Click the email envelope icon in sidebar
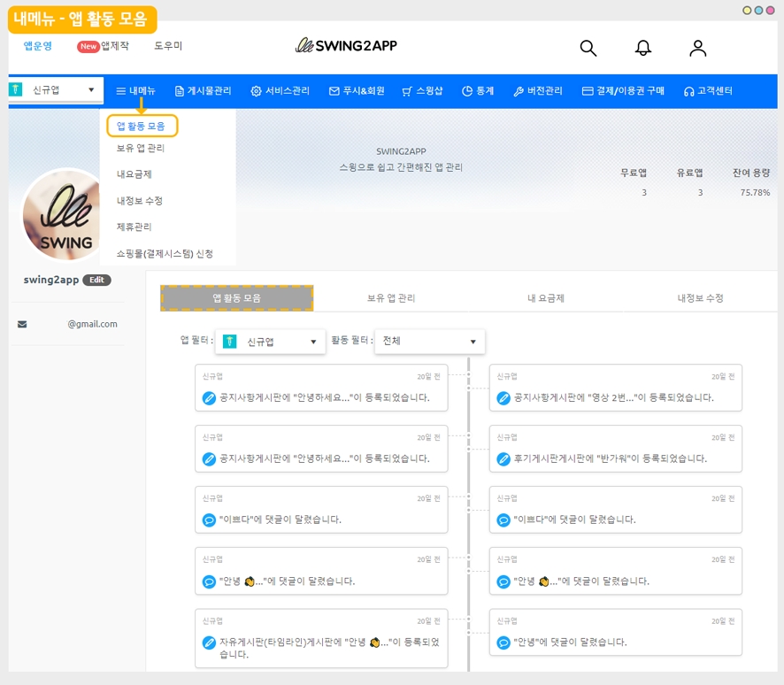This screenshot has height=685, width=784. coord(22,324)
